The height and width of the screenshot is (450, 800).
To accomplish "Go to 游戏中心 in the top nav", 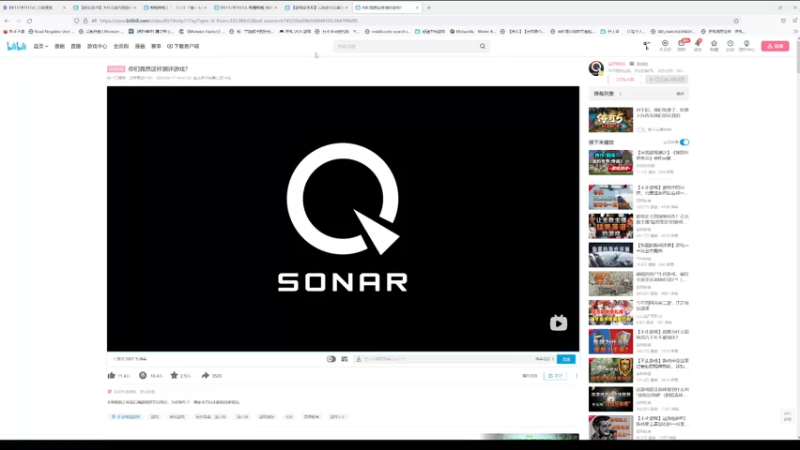I will [97, 46].
